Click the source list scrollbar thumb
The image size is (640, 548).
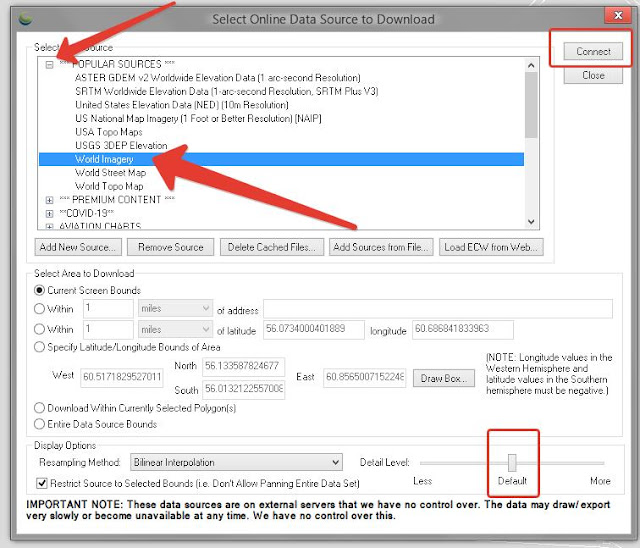click(x=531, y=105)
